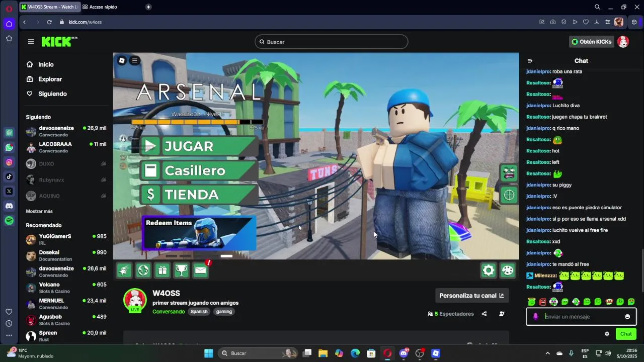Open Dosekai recommended channel
The width and height of the screenshot is (644, 362).
[66, 255]
